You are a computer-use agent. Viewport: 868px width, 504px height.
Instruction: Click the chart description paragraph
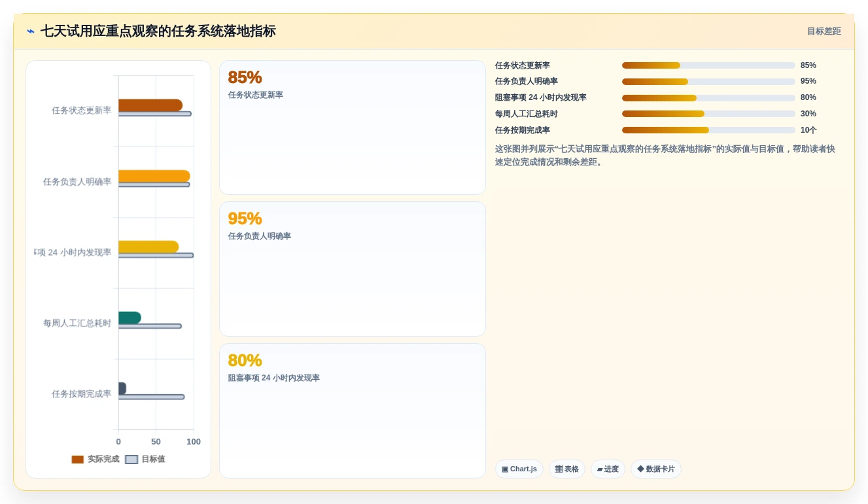(x=665, y=156)
